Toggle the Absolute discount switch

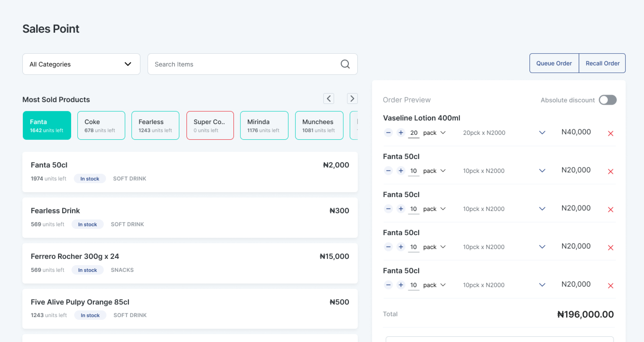click(x=607, y=100)
